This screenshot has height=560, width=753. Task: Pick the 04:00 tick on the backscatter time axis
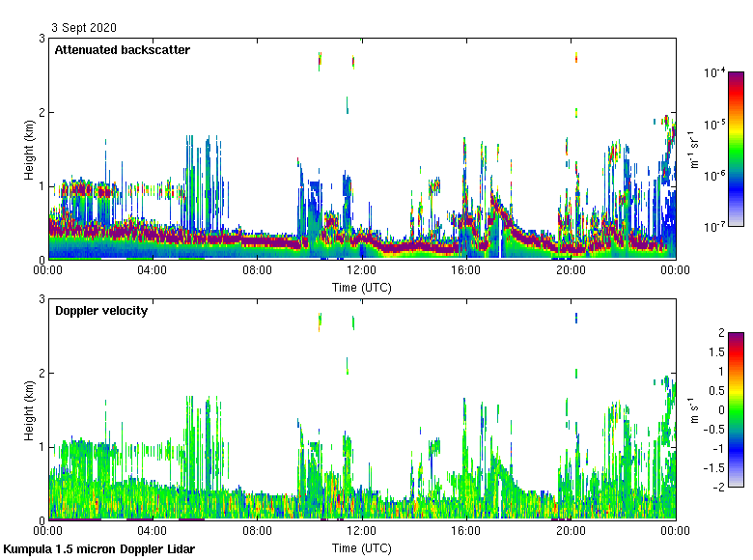153,271
